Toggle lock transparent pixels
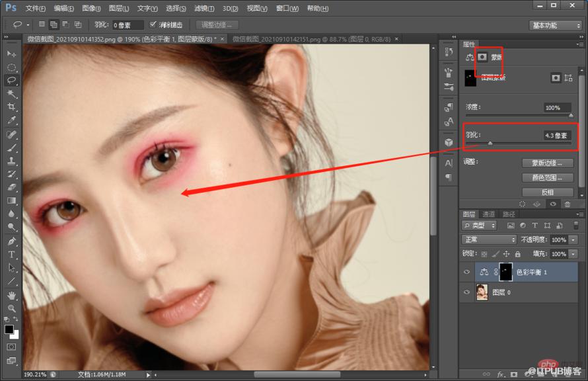 click(x=484, y=254)
